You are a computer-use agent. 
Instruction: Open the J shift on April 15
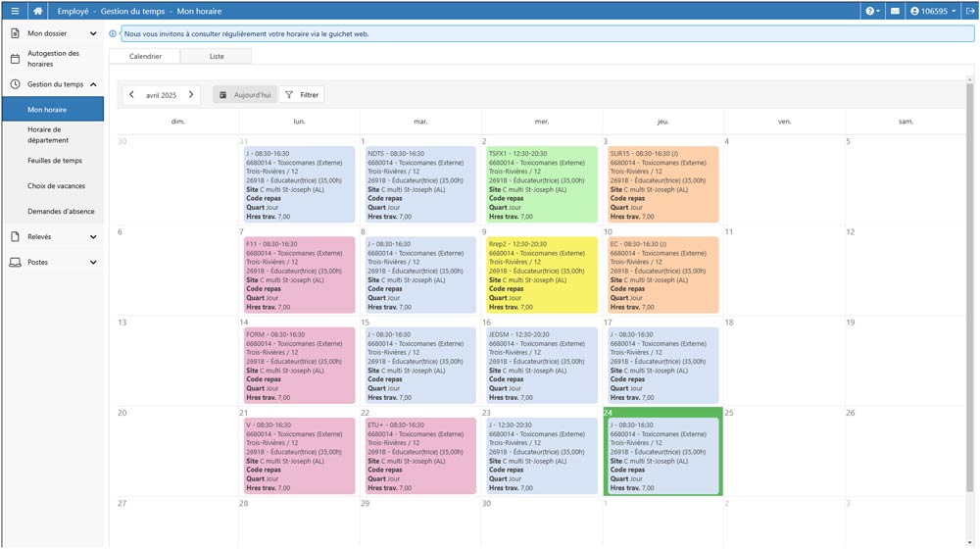point(420,366)
